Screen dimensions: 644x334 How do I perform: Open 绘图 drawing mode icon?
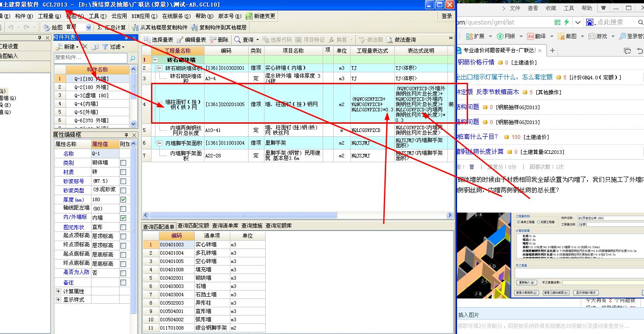click(x=47, y=28)
